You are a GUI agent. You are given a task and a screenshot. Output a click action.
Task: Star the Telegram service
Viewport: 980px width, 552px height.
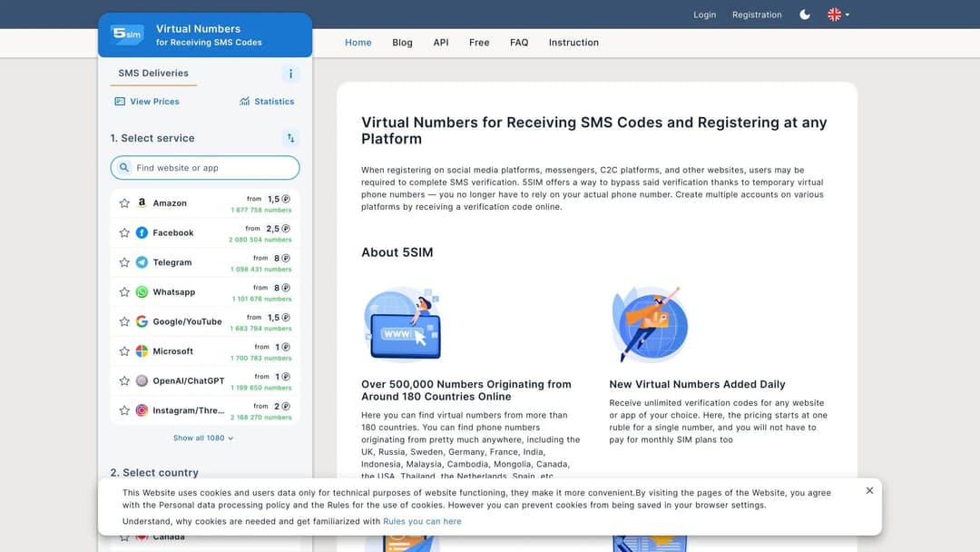tap(124, 262)
